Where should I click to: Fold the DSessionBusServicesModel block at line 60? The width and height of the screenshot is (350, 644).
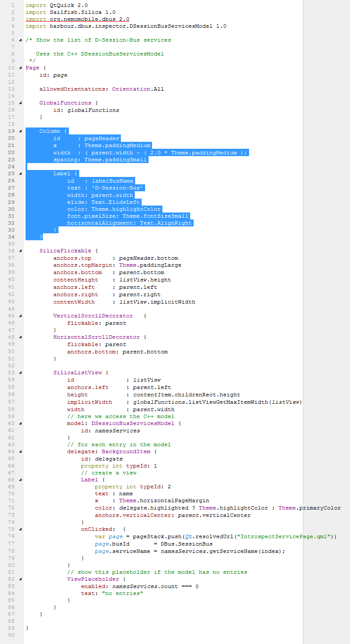coord(20,423)
